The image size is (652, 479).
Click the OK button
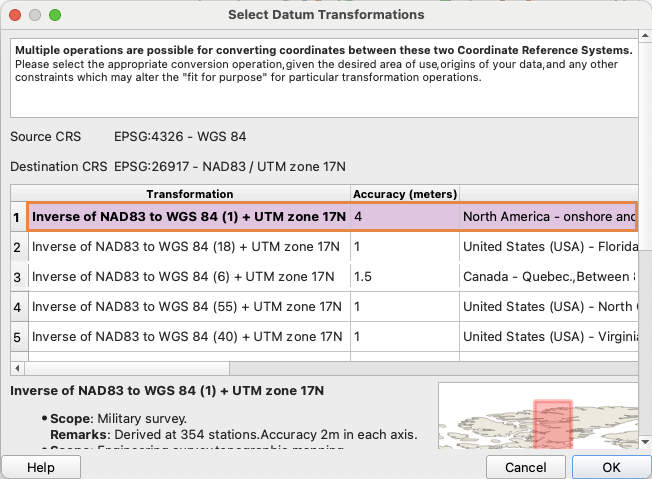(x=611, y=467)
